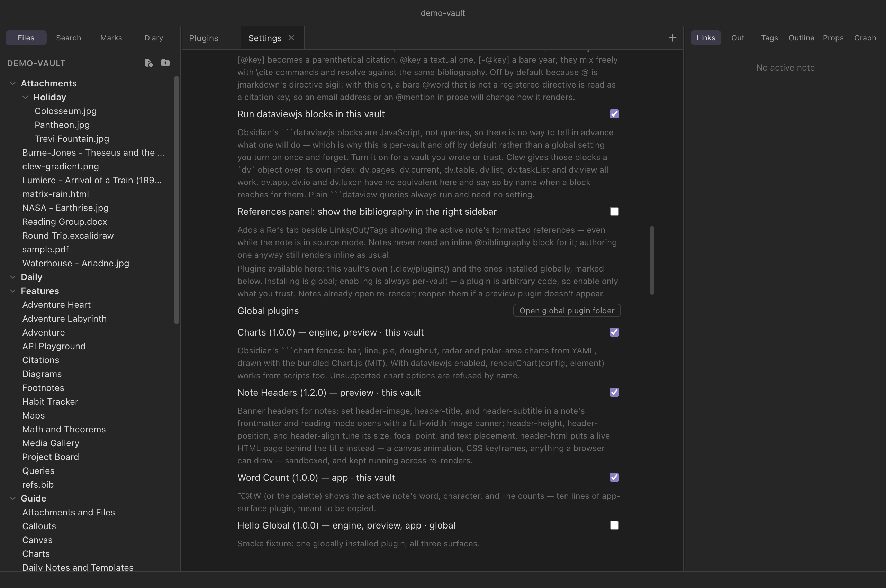Open the Outline panel tab
The image size is (886, 588).
pyautogui.click(x=801, y=37)
